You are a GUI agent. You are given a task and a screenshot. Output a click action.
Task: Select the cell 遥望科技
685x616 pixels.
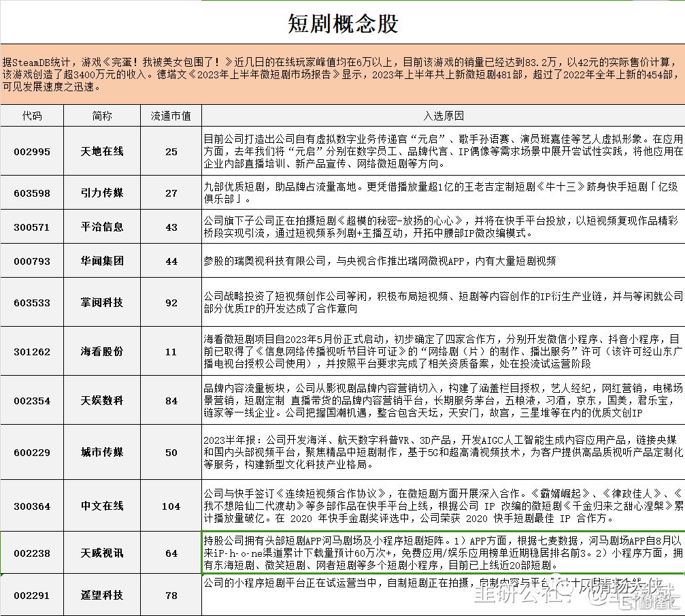coord(102,595)
